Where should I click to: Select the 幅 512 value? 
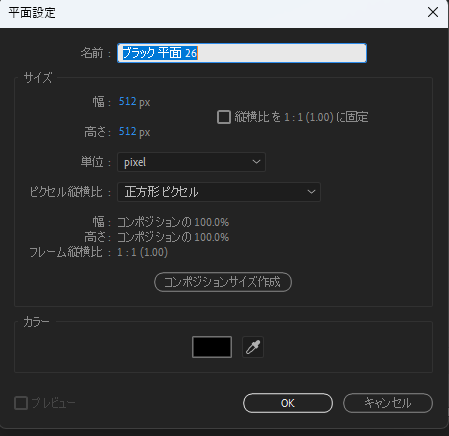(127, 101)
